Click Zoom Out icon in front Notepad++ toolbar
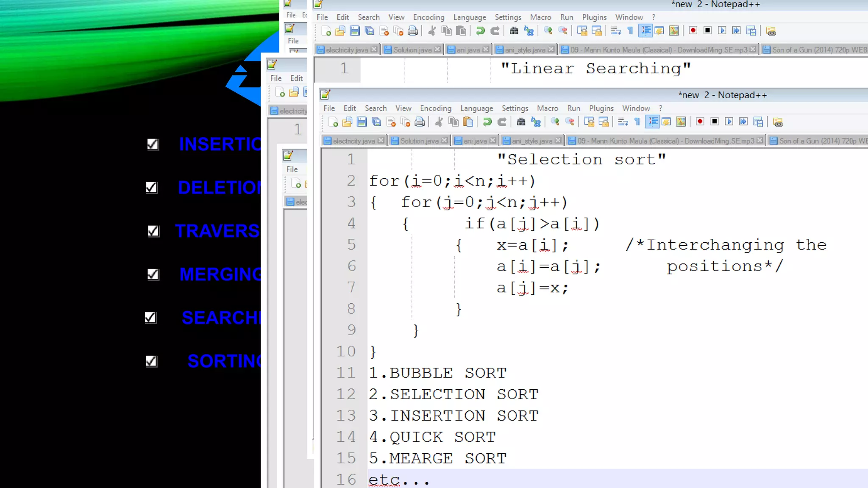868x488 pixels. pyautogui.click(x=570, y=122)
